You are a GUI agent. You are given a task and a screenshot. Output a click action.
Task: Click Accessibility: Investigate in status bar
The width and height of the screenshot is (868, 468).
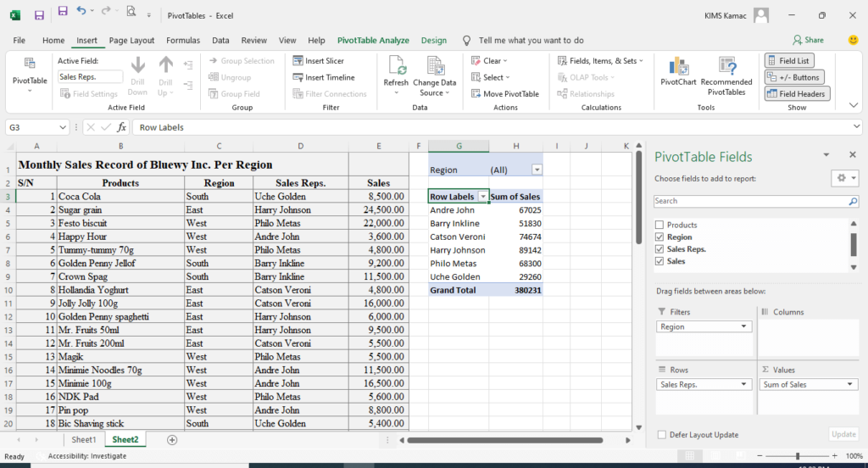(x=87, y=456)
